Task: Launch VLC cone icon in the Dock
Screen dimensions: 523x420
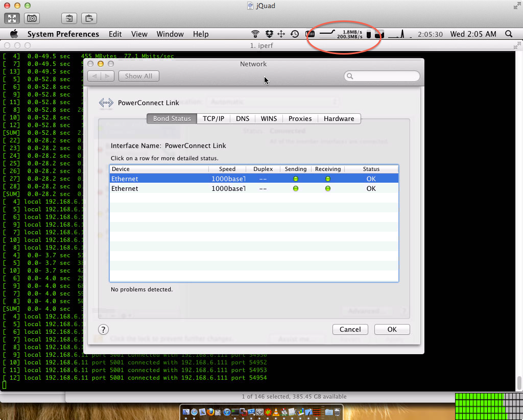Action: pos(276,412)
